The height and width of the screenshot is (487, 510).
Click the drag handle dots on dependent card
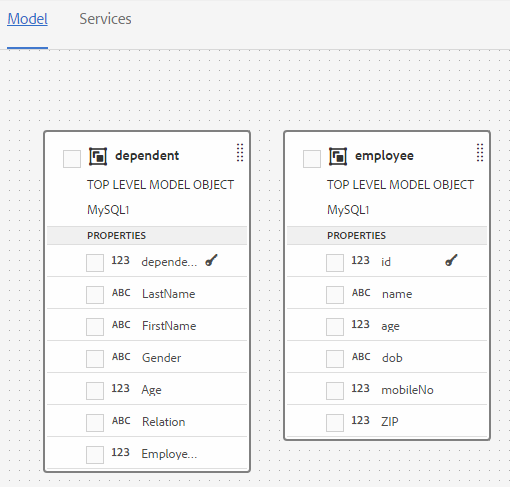coord(240,153)
